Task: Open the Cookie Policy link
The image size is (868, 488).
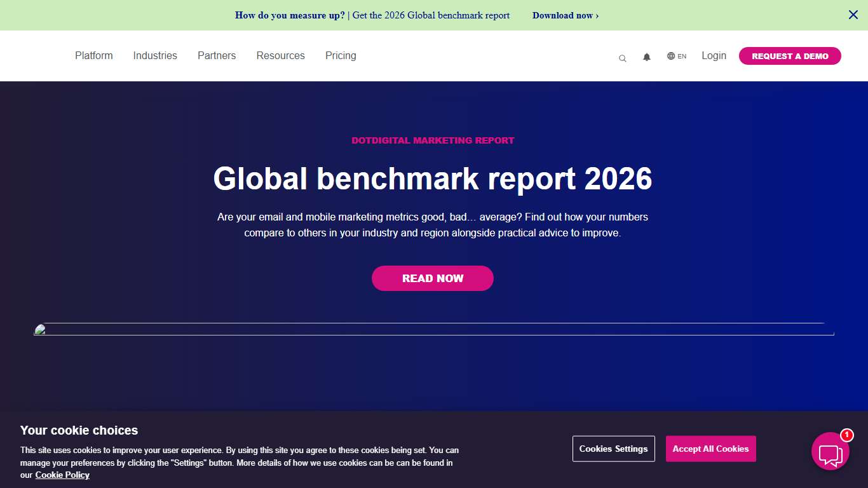Action: click(x=62, y=475)
